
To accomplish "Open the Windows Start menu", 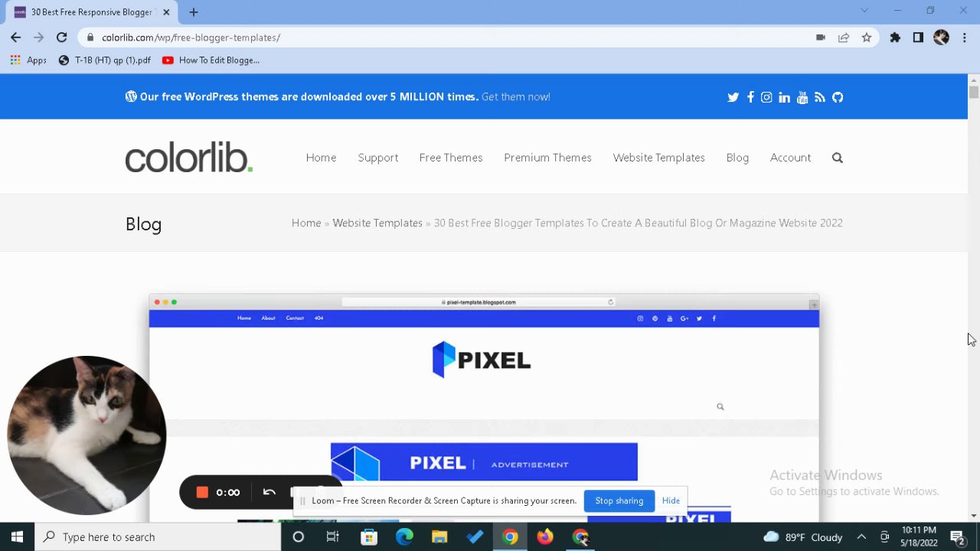I will click(x=18, y=537).
